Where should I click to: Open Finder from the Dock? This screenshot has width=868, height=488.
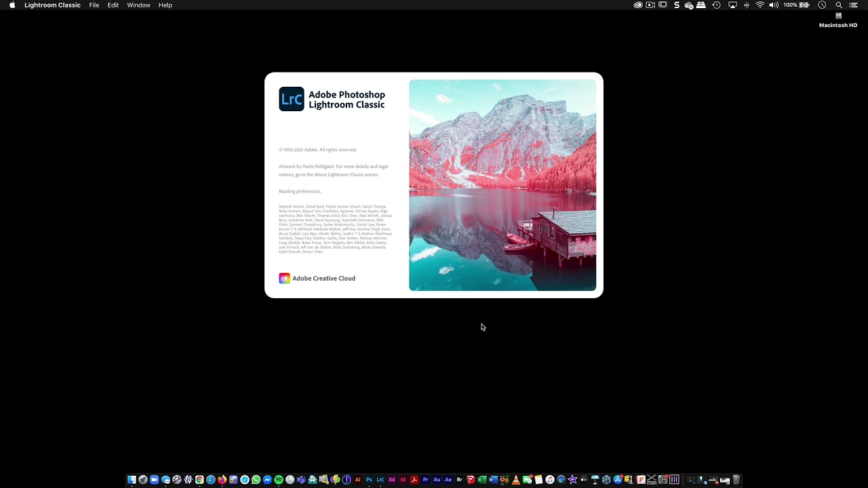132,480
